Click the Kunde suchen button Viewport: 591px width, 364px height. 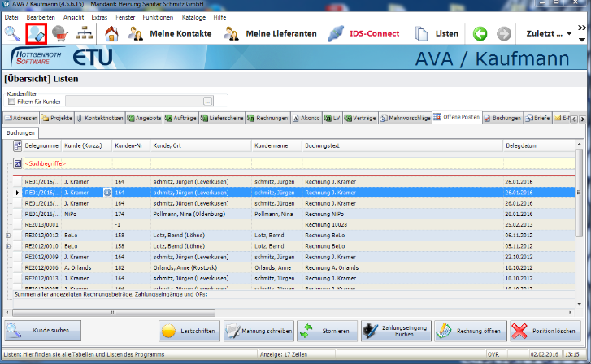pos(42,331)
